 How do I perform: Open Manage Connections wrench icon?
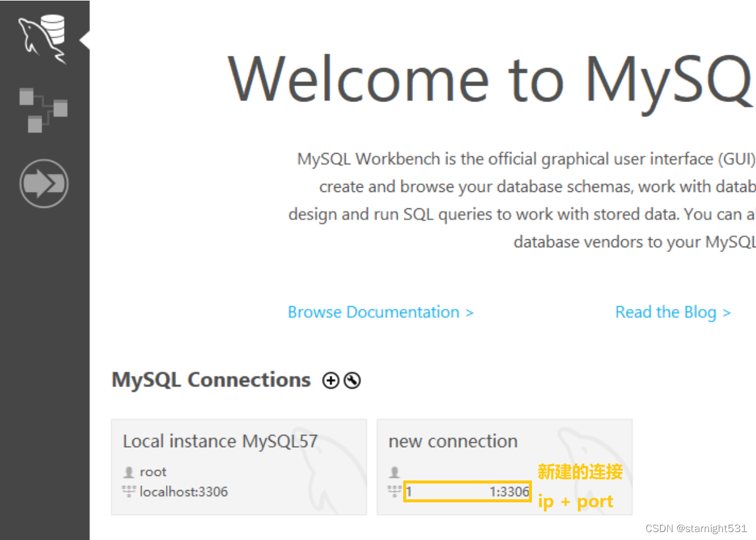click(x=352, y=381)
